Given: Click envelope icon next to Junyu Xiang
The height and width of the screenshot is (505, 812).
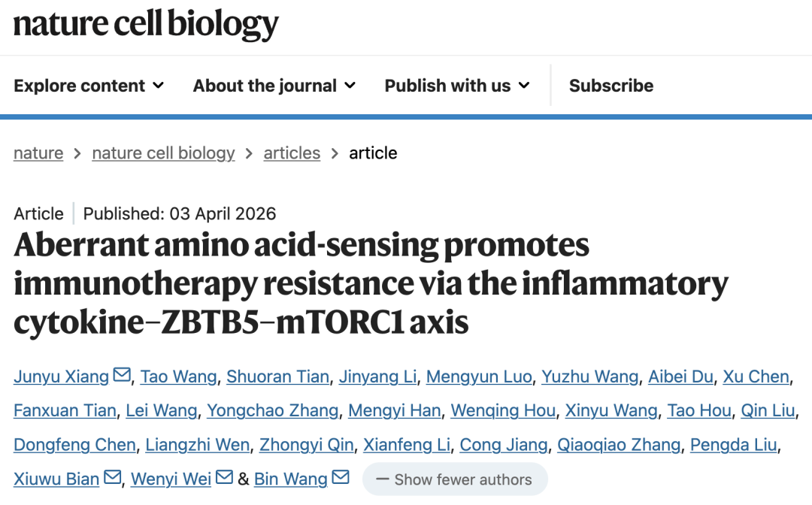Looking at the screenshot, I should click(122, 376).
